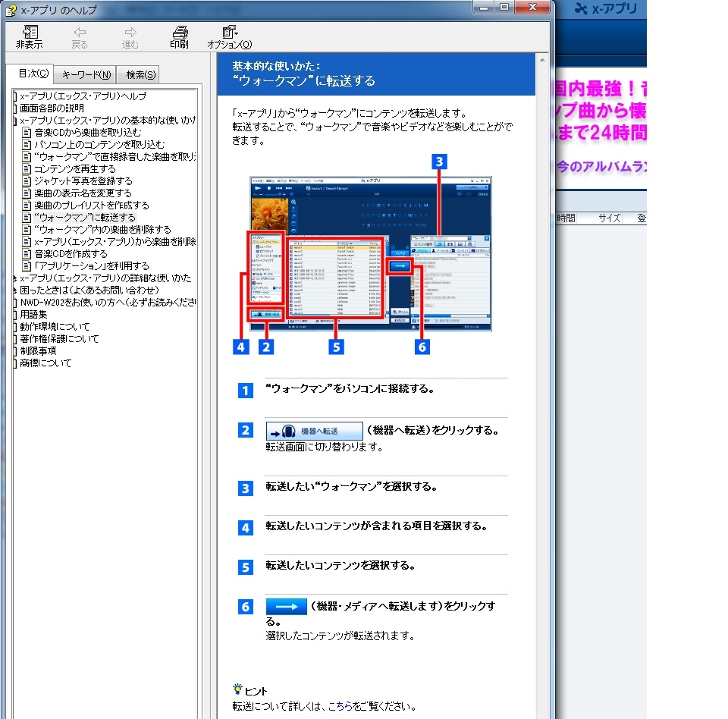Click the 進む (Forward) toolbar arrow

[130, 37]
